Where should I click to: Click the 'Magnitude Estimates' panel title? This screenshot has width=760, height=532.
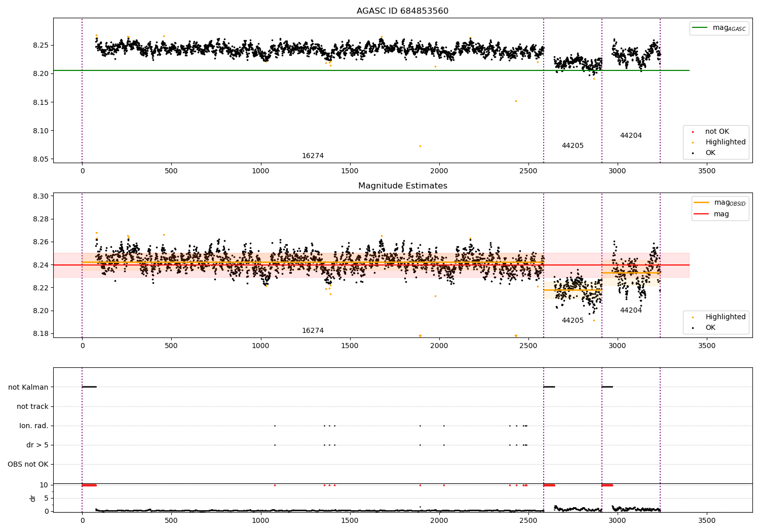[x=402, y=186]
